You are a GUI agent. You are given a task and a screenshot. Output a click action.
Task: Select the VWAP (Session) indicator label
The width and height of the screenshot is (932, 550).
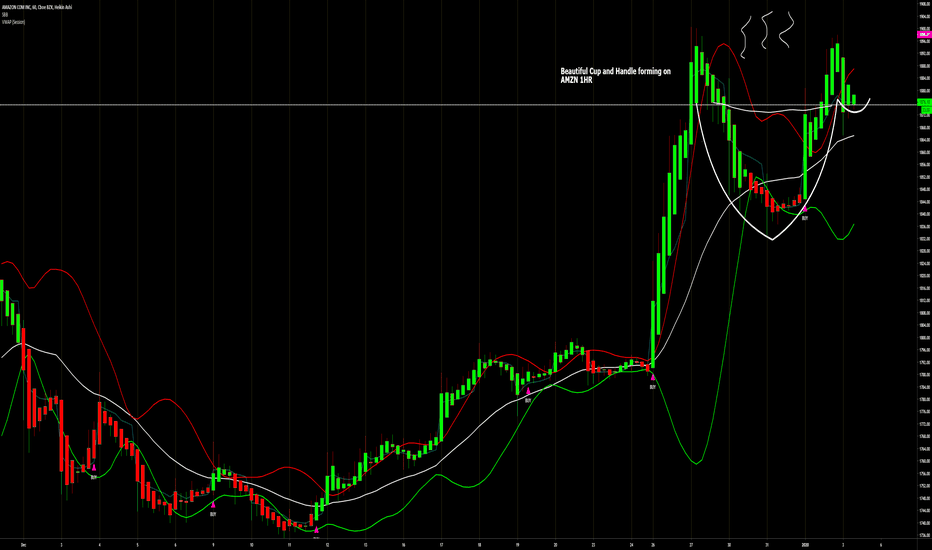coord(13,22)
